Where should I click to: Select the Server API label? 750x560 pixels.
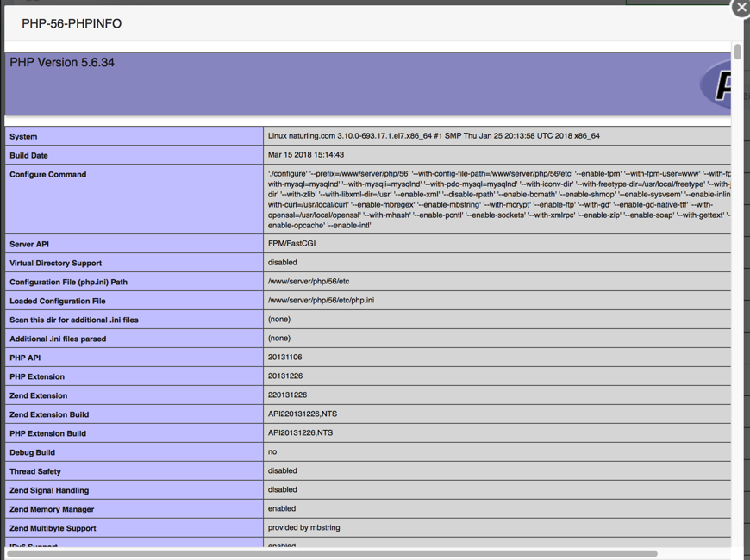(x=29, y=245)
